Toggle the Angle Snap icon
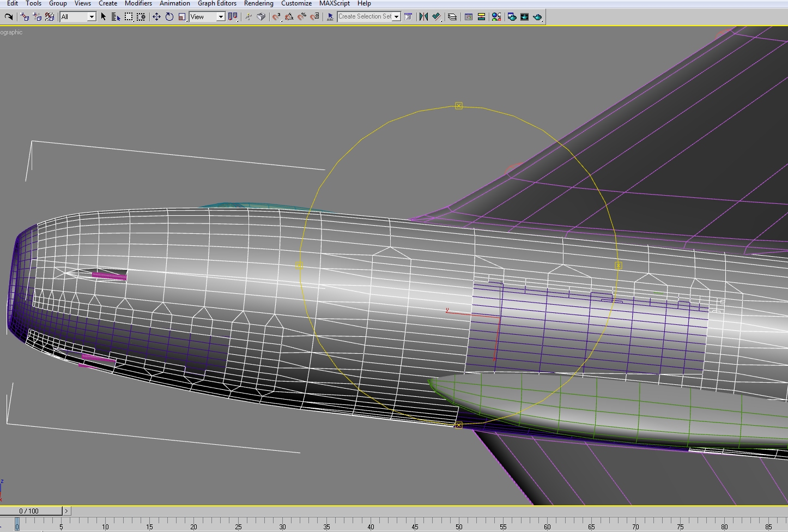 pyautogui.click(x=289, y=17)
